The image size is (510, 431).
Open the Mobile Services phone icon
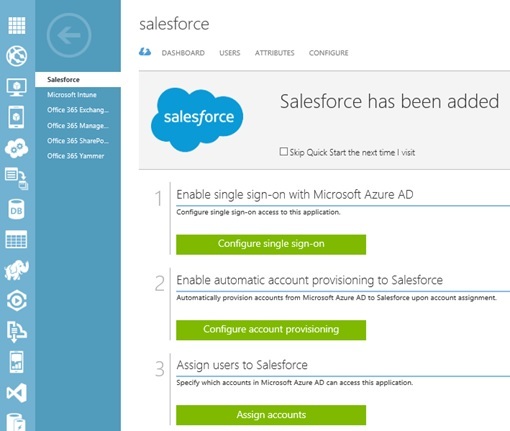click(x=16, y=117)
